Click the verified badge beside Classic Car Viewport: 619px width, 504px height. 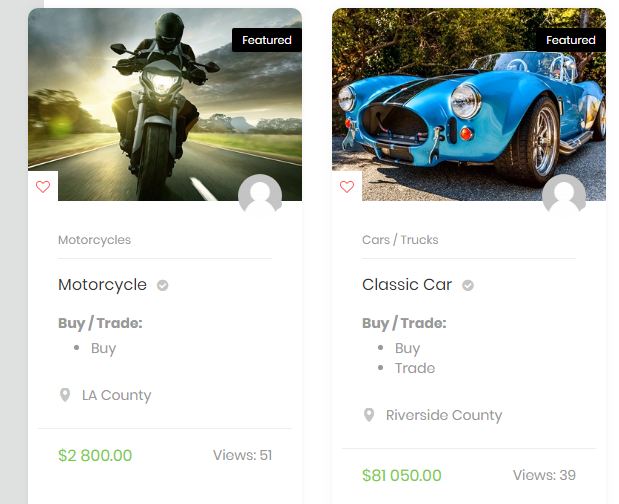click(467, 285)
